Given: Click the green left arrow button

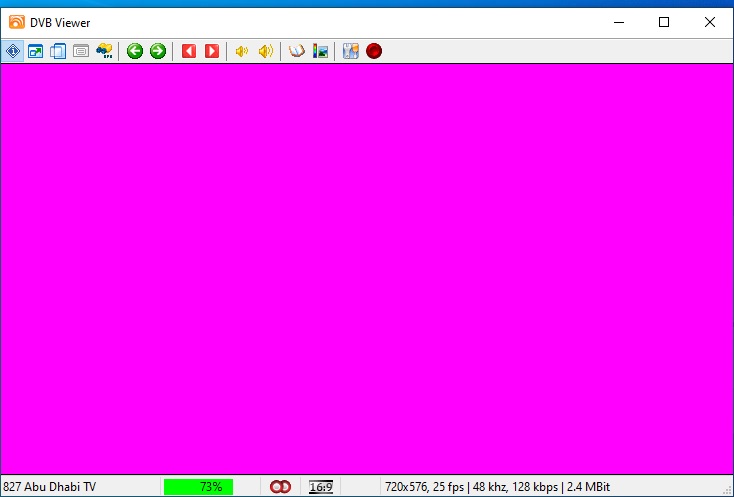Looking at the screenshot, I should tap(135, 51).
